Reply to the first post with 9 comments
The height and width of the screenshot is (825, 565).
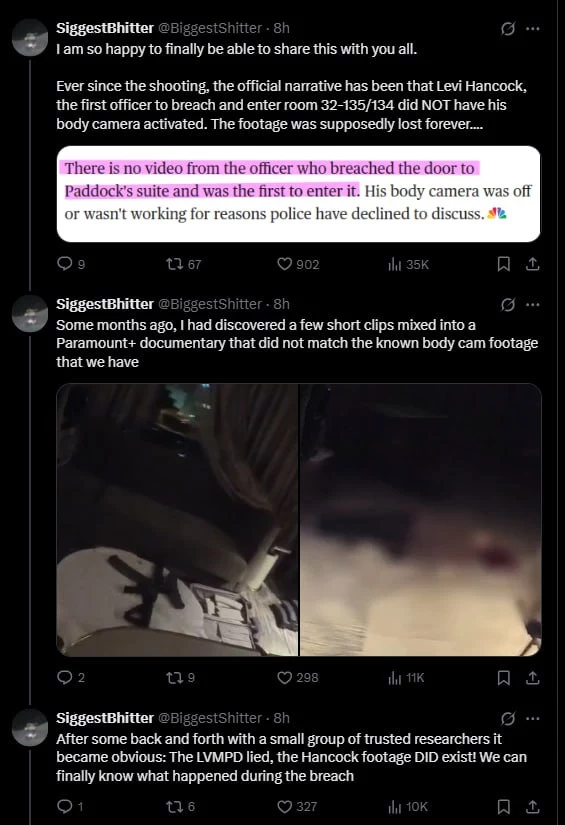pos(70,264)
